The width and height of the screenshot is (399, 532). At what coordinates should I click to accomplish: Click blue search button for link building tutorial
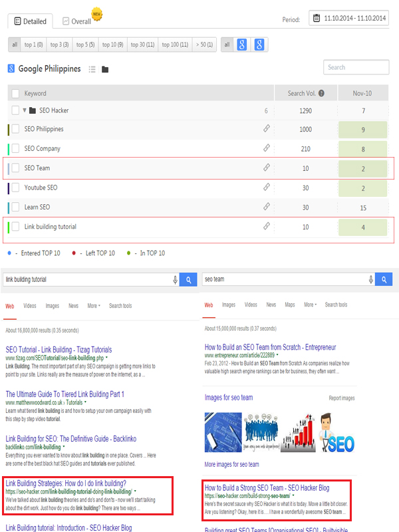click(x=188, y=280)
